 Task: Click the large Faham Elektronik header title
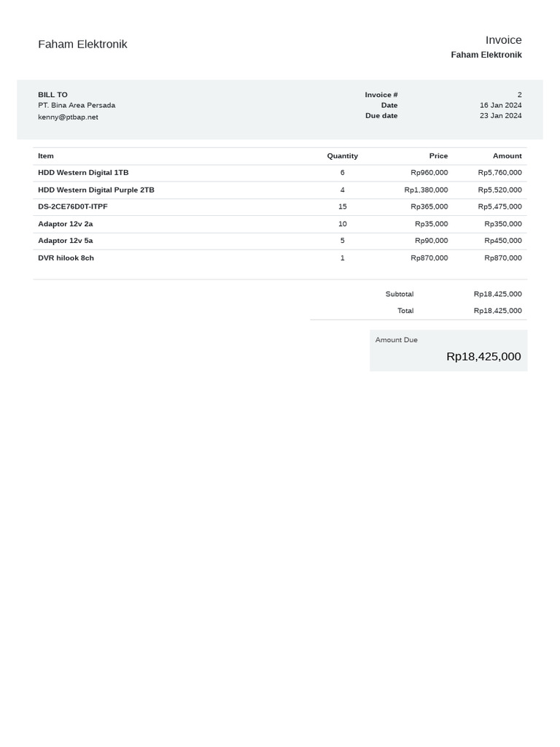[x=82, y=44]
